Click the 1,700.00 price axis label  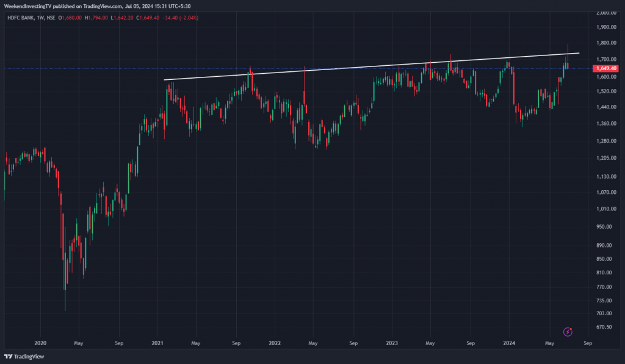(606, 59)
